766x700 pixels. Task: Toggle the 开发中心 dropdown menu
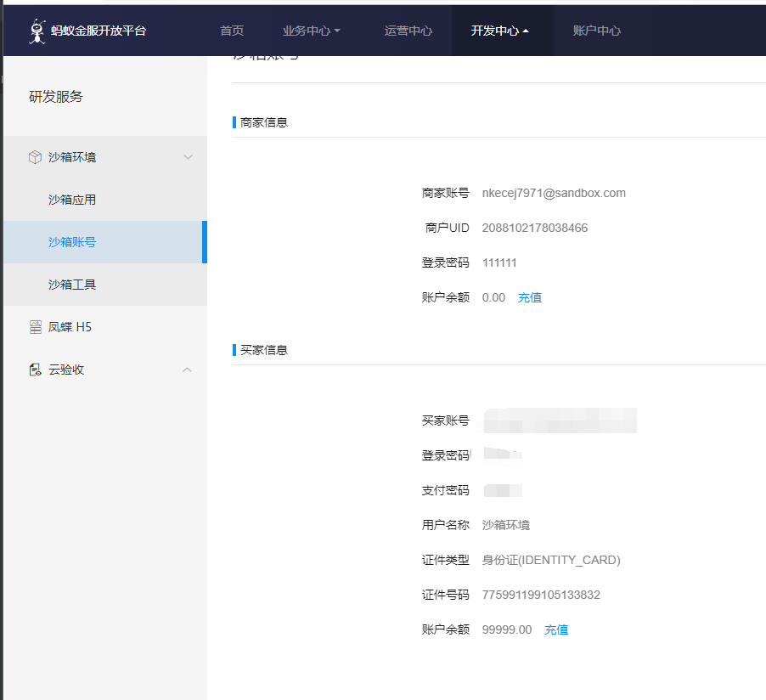click(499, 31)
